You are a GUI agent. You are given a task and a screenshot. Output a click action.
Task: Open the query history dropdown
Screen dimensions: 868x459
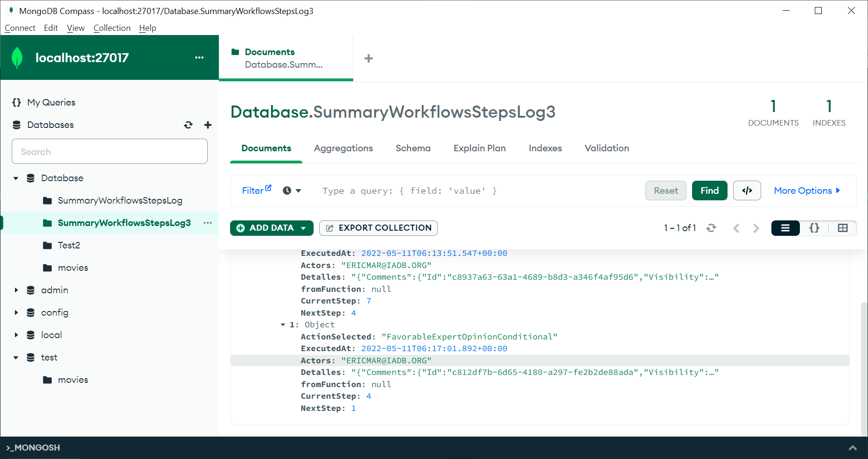(x=292, y=191)
